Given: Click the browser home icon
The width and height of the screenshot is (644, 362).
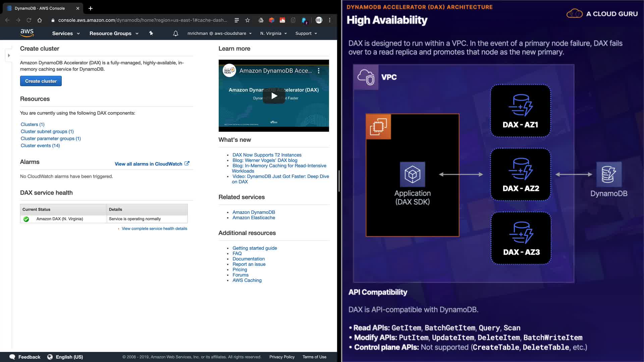Looking at the screenshot, I should 40,20.
